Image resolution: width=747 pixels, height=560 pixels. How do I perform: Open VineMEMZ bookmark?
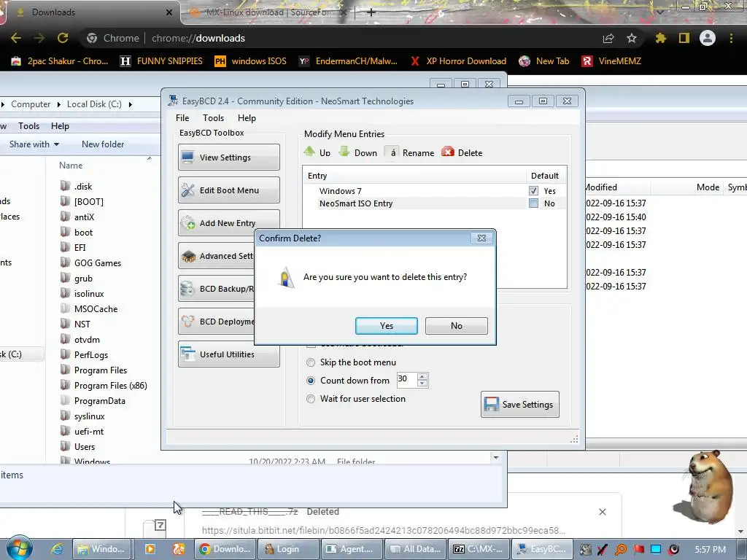pyautogui.click(x=612, y=61)
